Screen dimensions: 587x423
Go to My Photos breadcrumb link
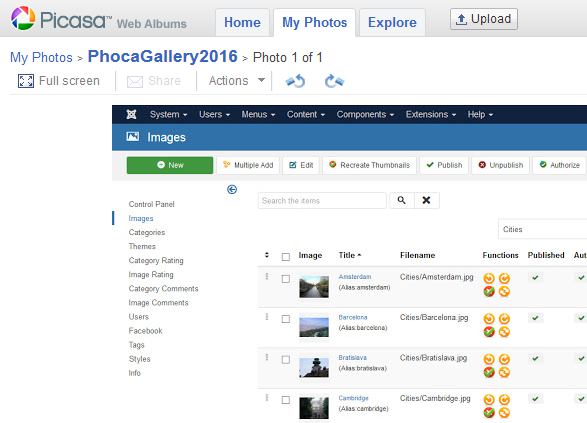41,58
